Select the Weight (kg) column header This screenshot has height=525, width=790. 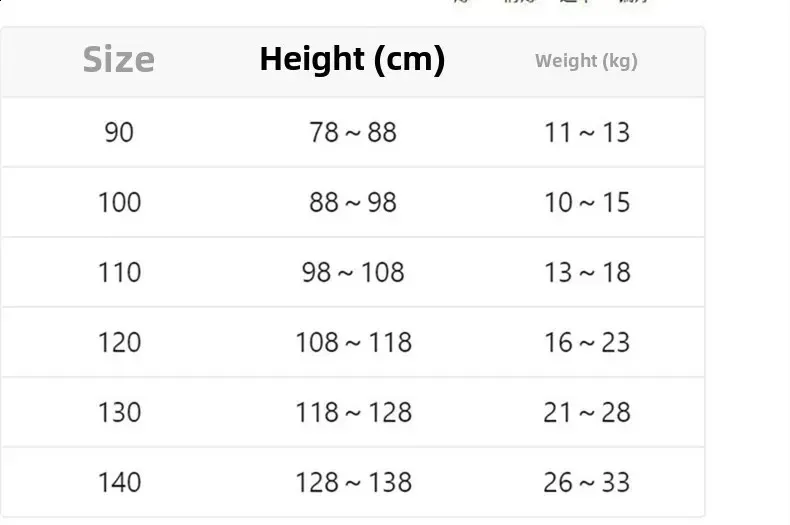pyautogui.click(x=586, y=61)
